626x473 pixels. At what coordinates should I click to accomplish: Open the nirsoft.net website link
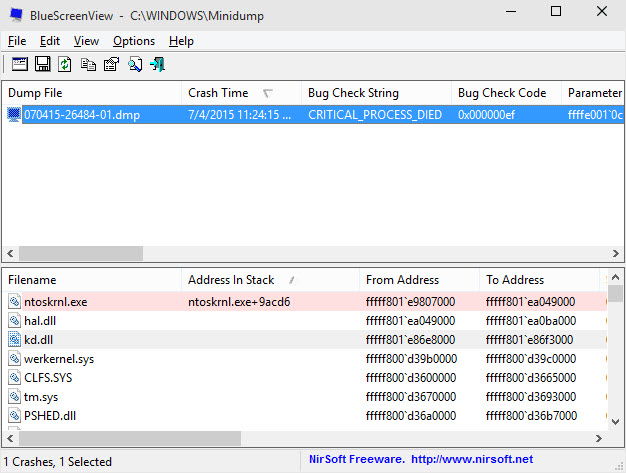(x=472, y=459)
